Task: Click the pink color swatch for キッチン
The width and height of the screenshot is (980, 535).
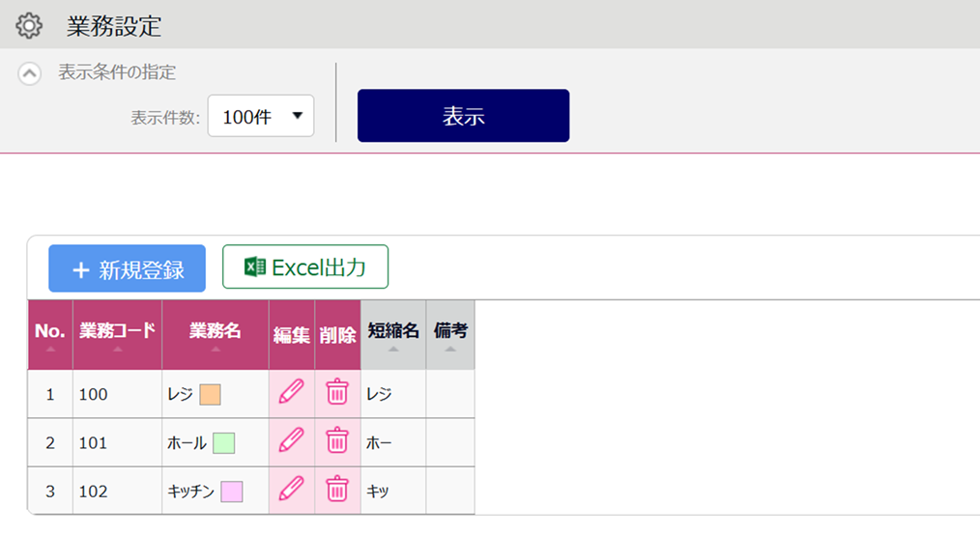Action: pyautogui.click(x=231, y=492)
